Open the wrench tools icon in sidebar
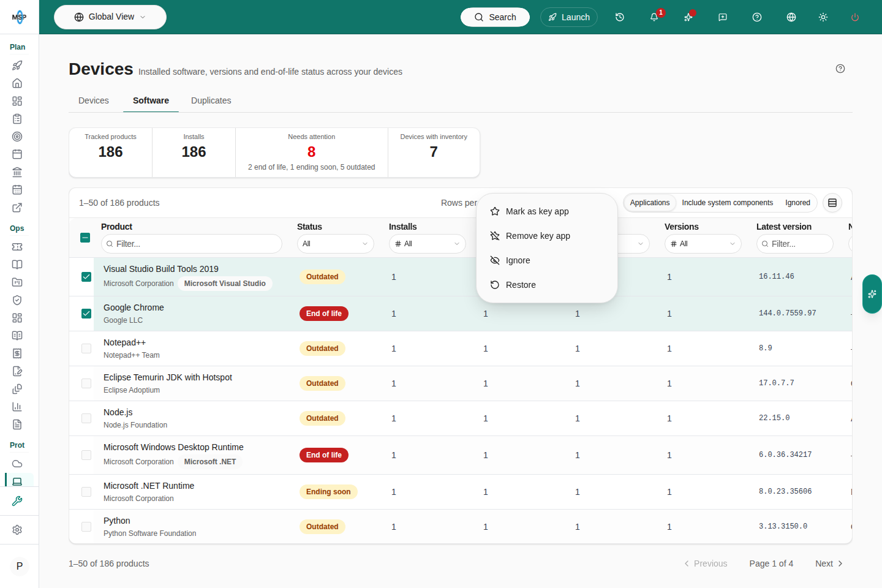Viewport: 882px width, 588px height. (x=17, y=501)
